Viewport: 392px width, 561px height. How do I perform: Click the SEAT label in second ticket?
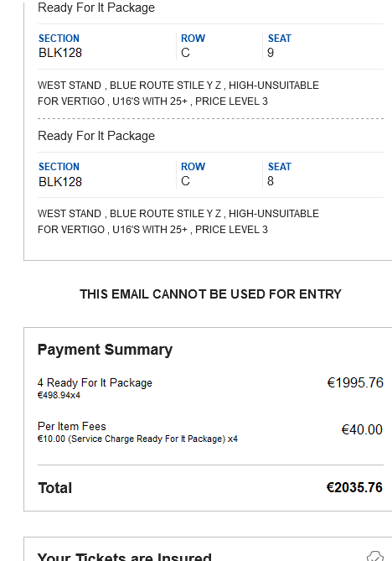tap(280, 167)
